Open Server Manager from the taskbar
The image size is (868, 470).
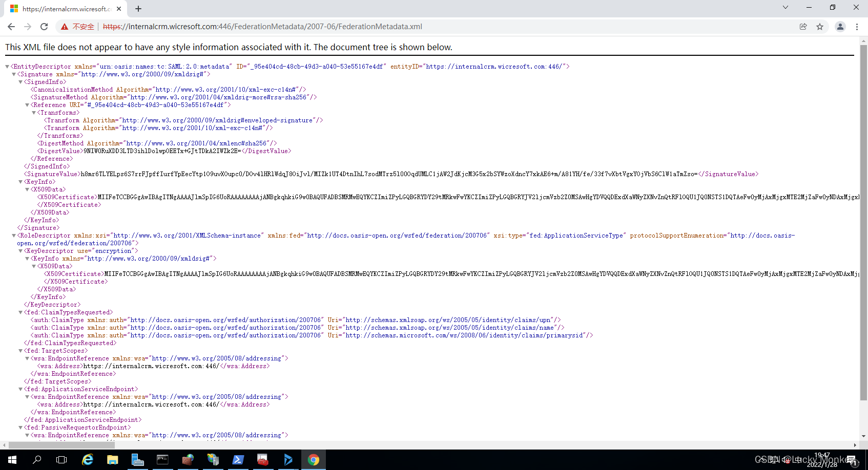coord(137,460)
